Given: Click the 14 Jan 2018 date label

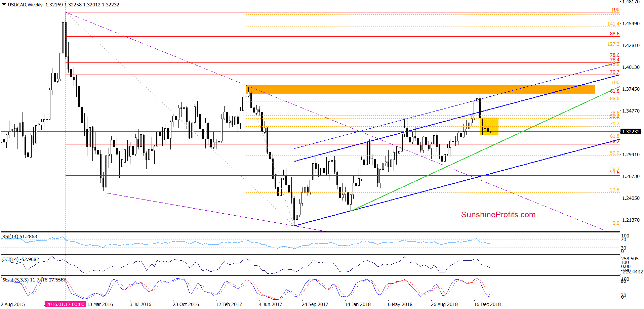Looking at the screenshot, I should [x=358, y=304].
